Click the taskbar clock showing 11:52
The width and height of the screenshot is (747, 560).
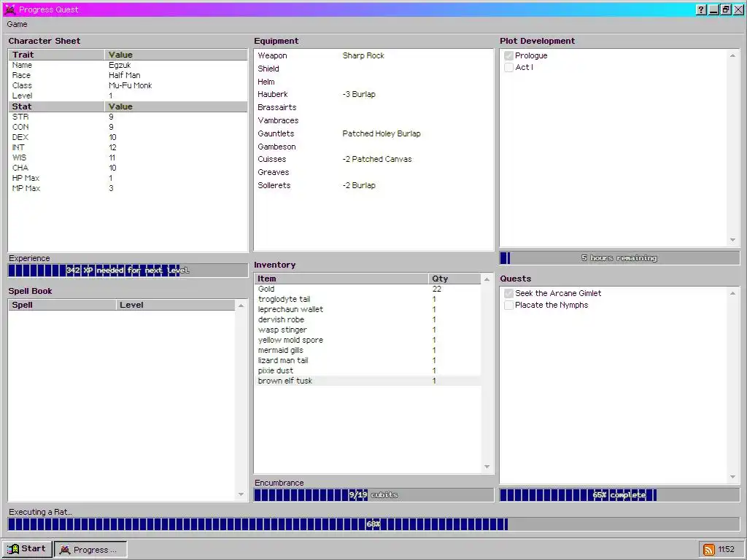click(726, 550)
